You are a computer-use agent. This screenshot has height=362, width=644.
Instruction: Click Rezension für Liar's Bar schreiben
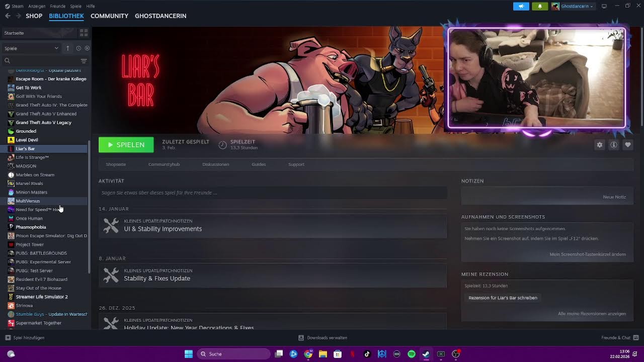tap(503, 298)
